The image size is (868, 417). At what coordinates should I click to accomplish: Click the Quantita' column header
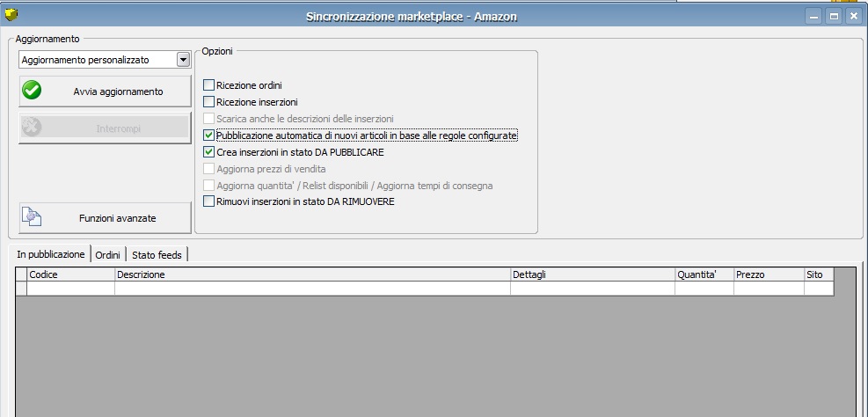click(x=704, y=274)
